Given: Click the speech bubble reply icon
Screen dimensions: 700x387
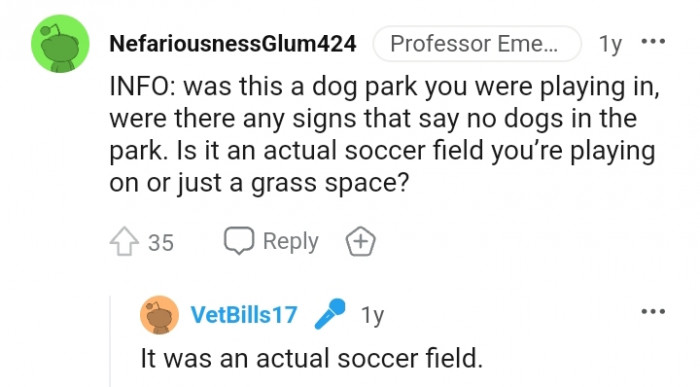Looking at the screenshot, I should [x=239, y=241].
